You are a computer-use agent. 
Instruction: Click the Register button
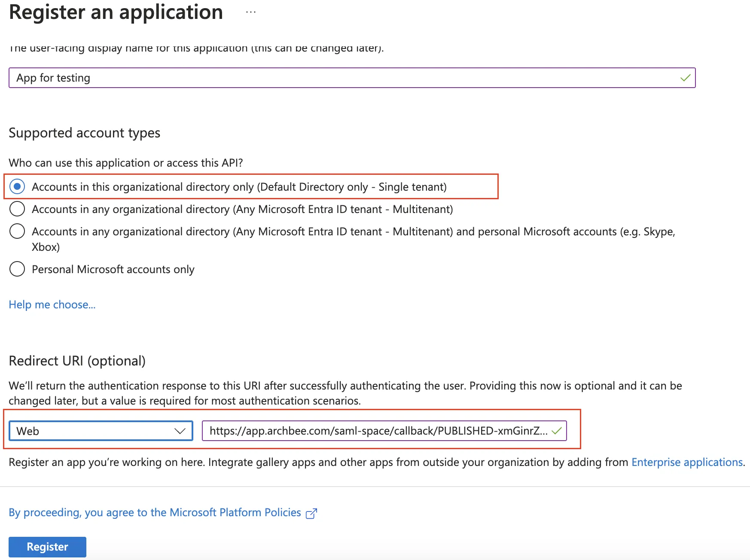(x=47, y=547)
